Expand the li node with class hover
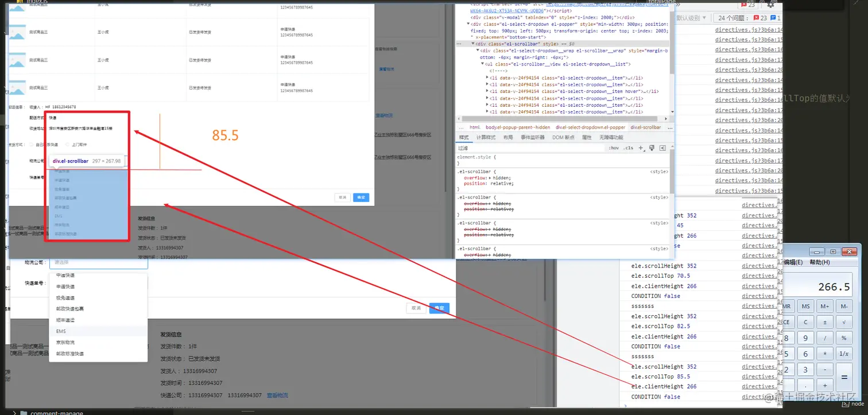 pyautogui.click(x=487, y=91)
